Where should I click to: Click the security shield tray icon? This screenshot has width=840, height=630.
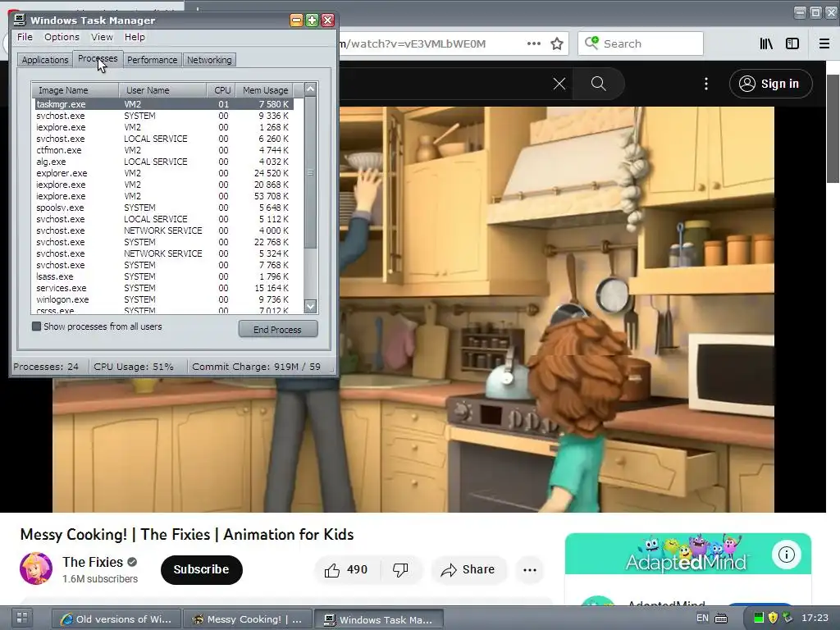tap(773, 619)
